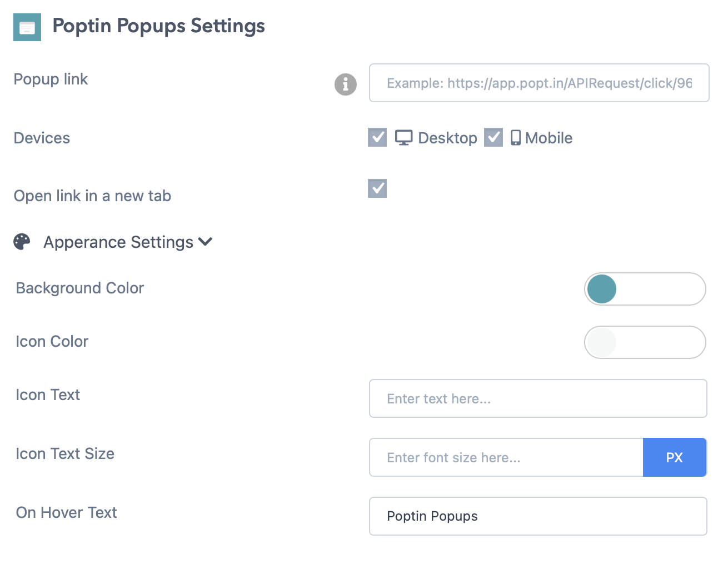The height and width of the screenshot is (569, 728).
Task: Click the Popup link info icon
Action: (345, 84)
